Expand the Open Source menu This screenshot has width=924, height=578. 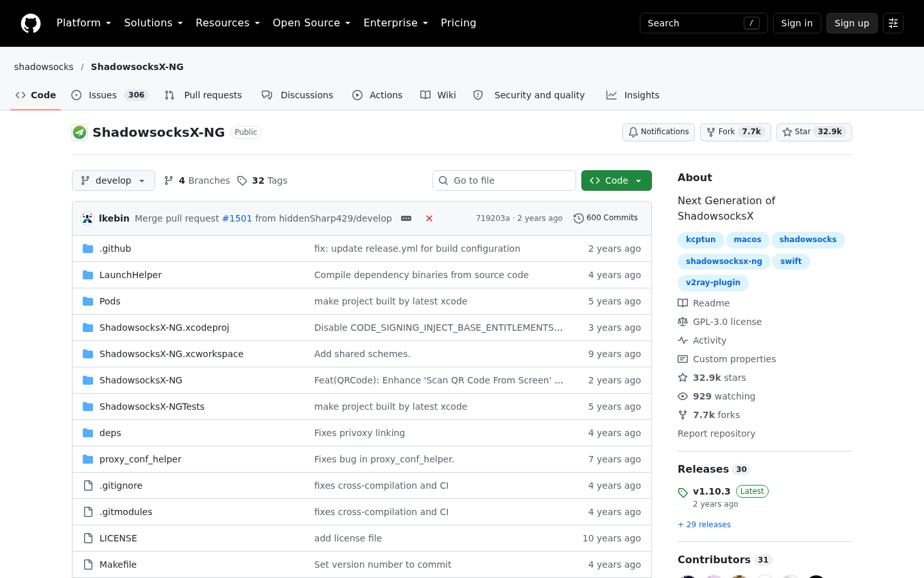click(312, 23)
